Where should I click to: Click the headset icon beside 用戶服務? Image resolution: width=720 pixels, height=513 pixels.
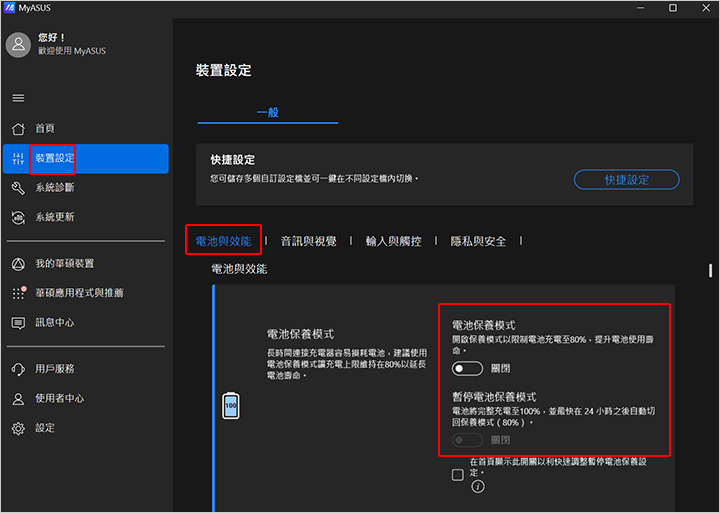tap(18, 369)
